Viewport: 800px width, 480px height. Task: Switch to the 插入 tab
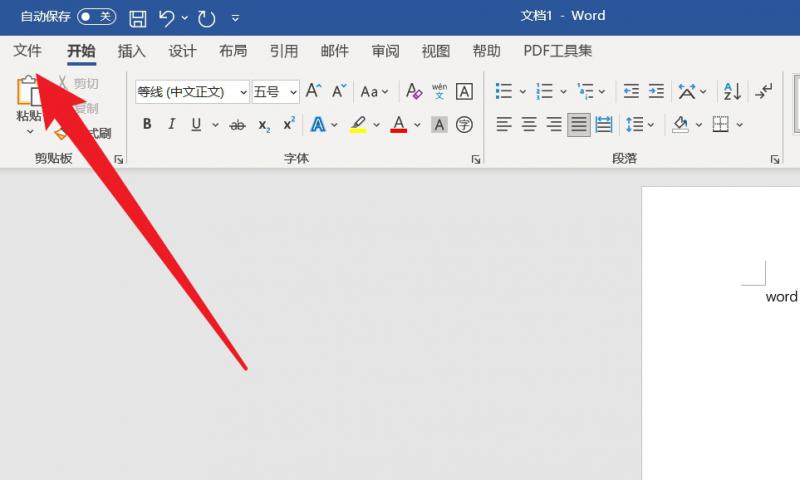point(132,51)
